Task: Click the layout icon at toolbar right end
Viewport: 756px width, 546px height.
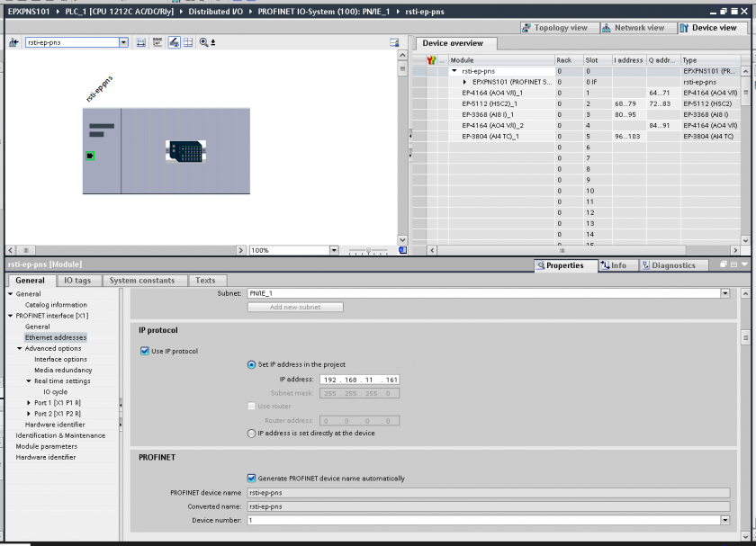Action: (394, 42)
